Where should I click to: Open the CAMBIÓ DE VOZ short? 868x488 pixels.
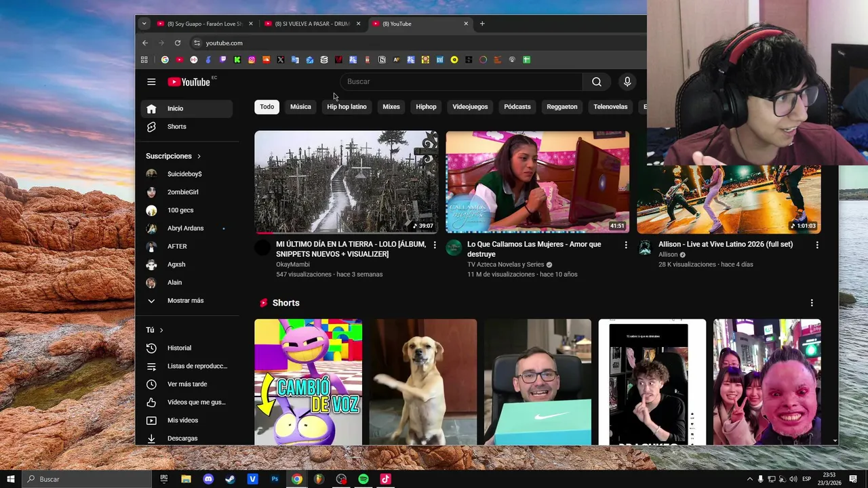point(308,382)
